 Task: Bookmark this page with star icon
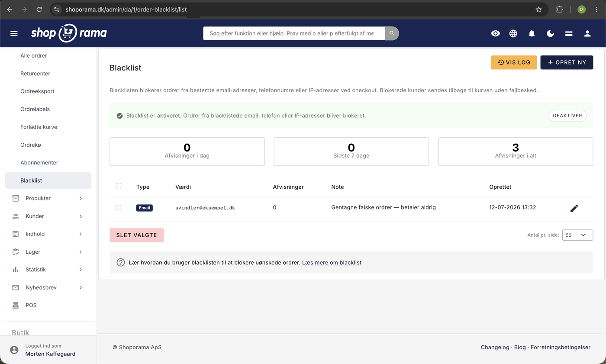(538, 9)
